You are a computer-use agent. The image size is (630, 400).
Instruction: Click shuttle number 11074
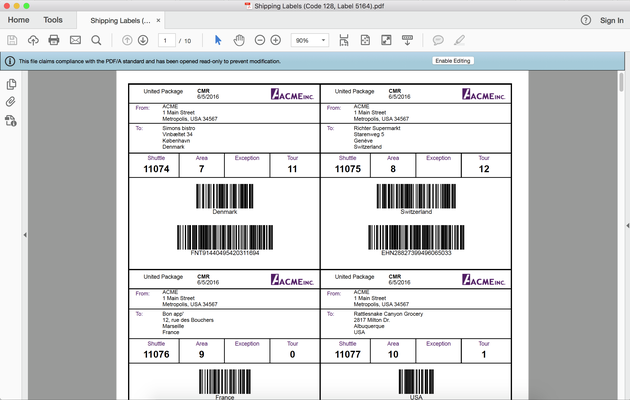point(156,169)
